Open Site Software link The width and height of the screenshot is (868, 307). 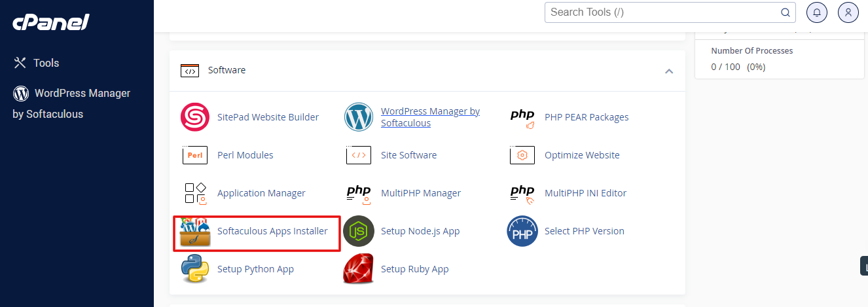pyautogui.click(x=408, y=155)
